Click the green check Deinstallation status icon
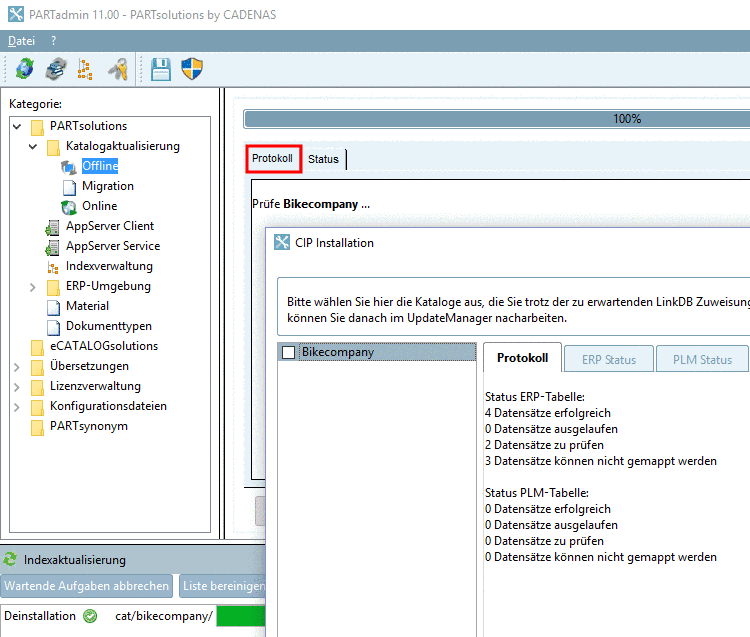 [x=90, y=615]
